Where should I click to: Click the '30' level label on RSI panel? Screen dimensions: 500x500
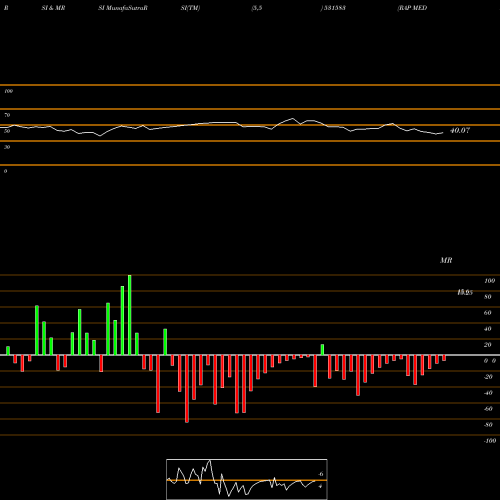7,147
